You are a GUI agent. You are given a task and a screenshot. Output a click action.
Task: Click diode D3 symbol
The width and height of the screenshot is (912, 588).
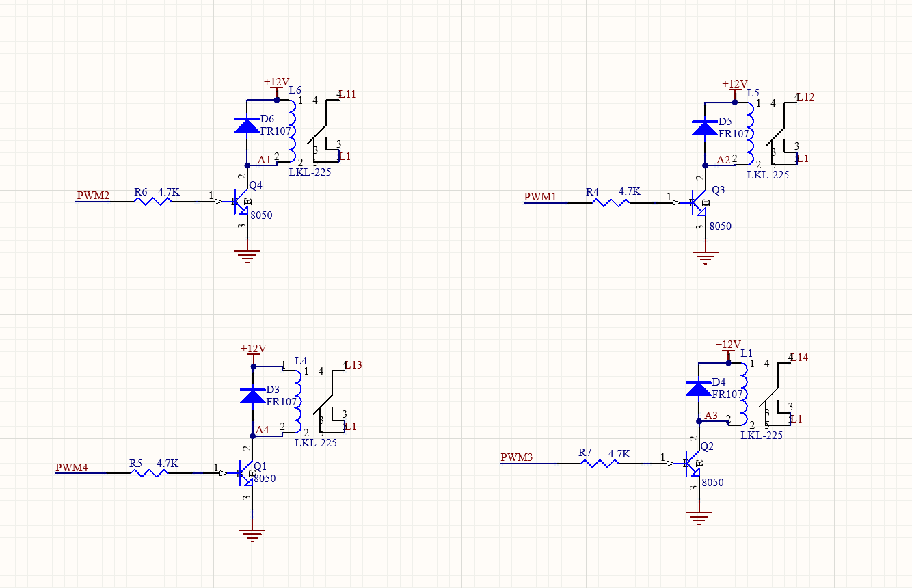pyautogui.click(x=252, y=396)
